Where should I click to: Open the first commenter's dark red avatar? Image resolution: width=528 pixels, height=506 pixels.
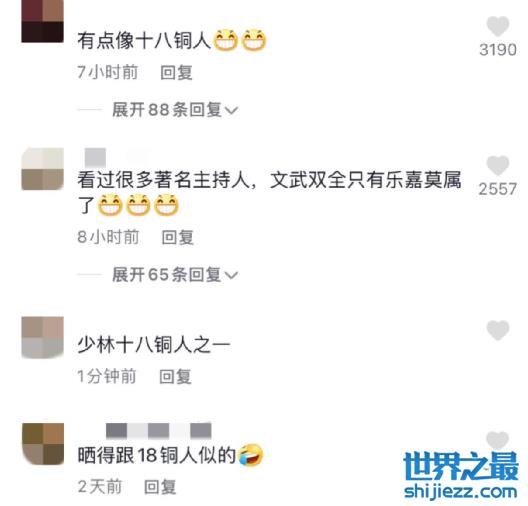(42, 21)
